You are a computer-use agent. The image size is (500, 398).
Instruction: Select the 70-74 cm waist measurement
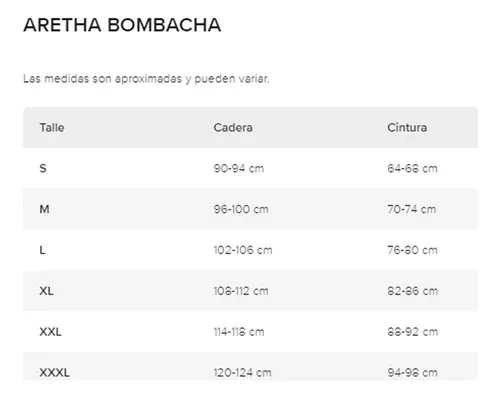[x=412, y=209]
